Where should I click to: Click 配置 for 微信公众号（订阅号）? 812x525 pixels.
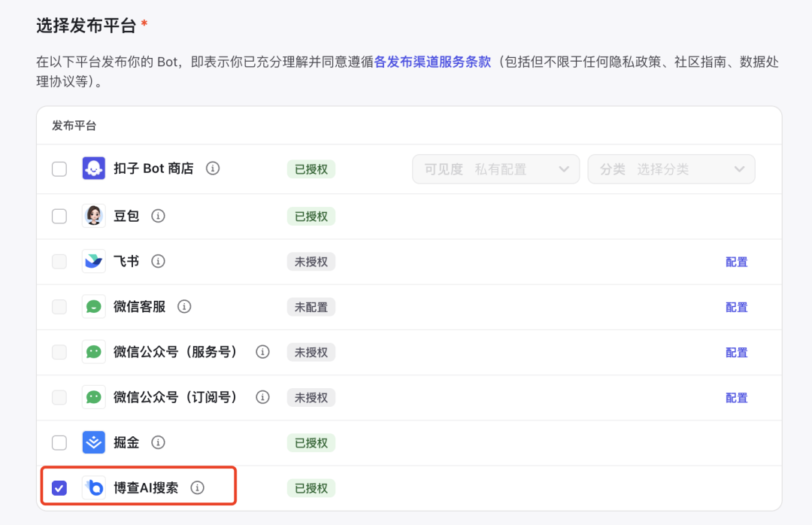736,398
